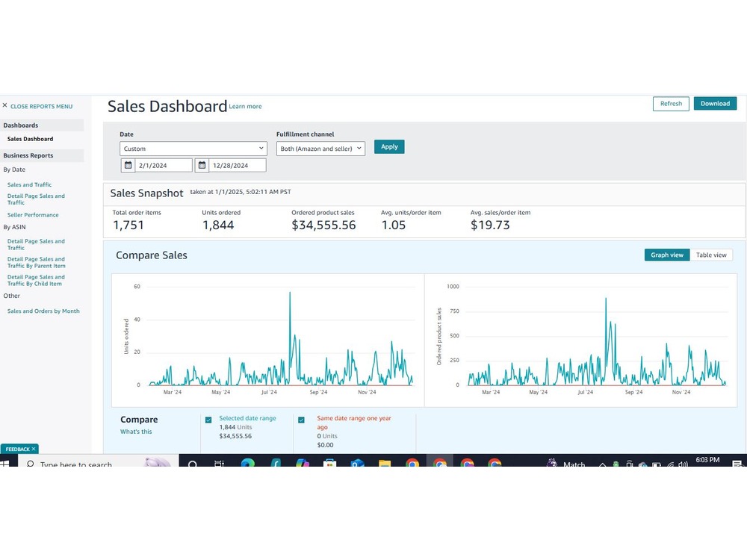Open File Explorer from the taskbar
747x560 pixels.
tap(385, 462)
